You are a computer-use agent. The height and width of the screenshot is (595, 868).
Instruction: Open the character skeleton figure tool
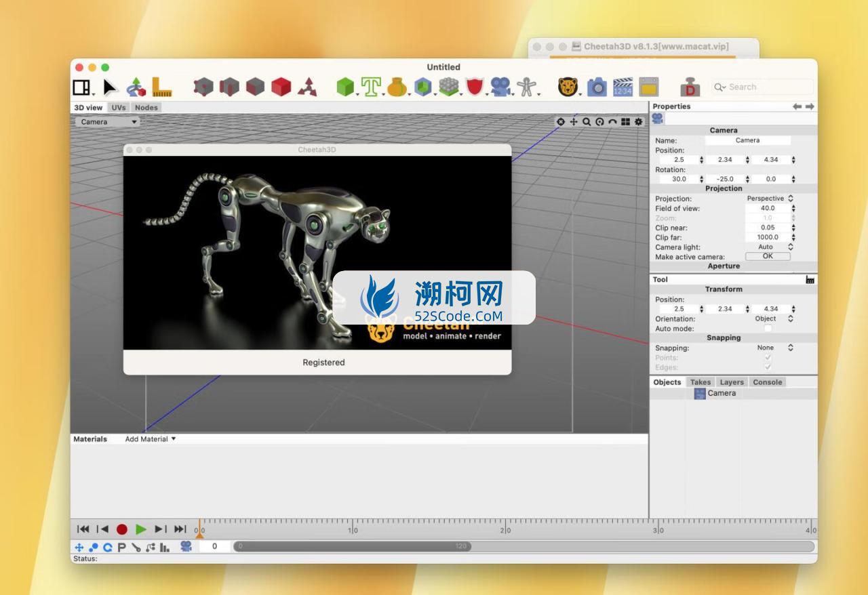[x=526, y=87]
